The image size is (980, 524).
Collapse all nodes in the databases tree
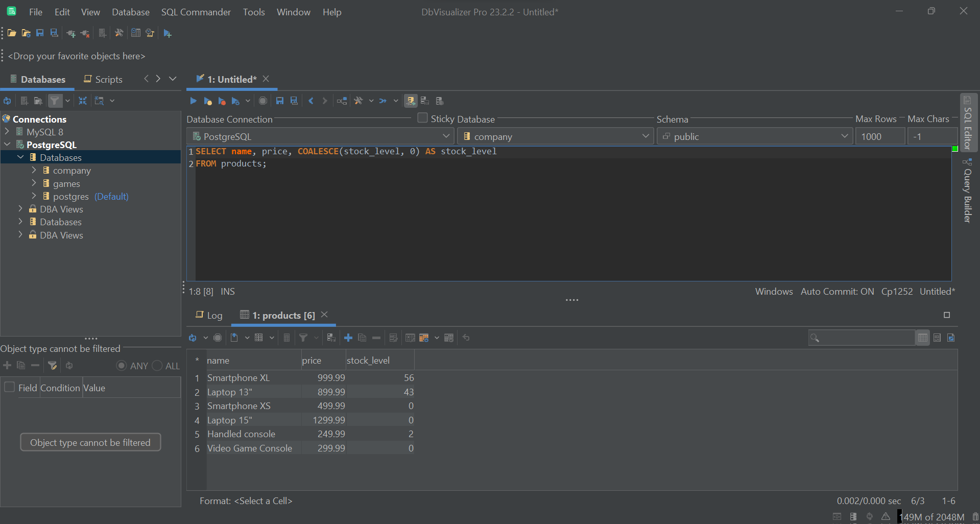(x=83, y=101)
